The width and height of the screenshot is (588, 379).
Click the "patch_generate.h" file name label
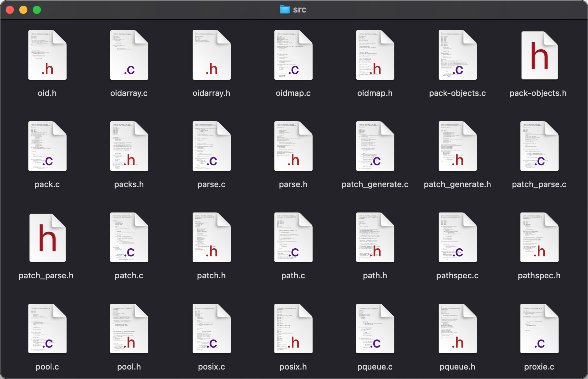458,184
